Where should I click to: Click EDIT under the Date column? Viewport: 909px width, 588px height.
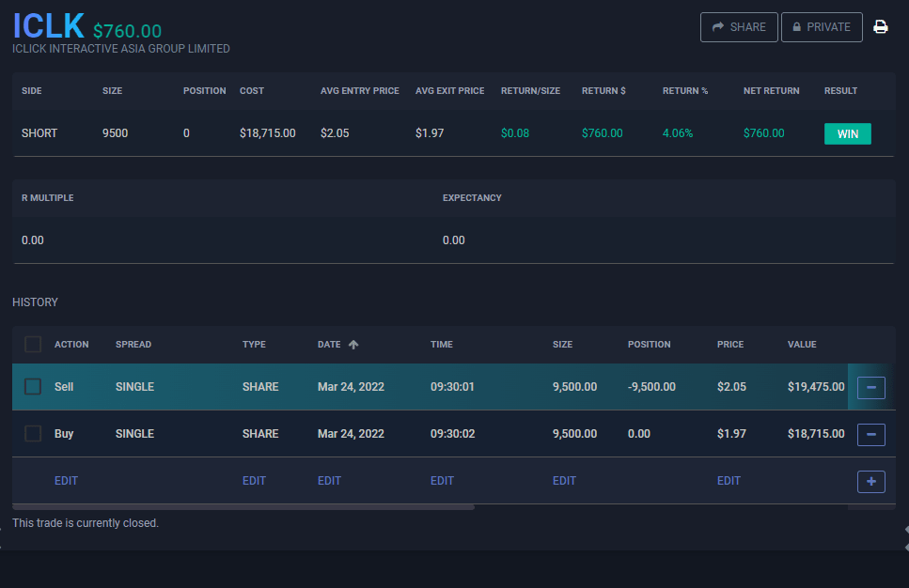(x=329, y=481)
